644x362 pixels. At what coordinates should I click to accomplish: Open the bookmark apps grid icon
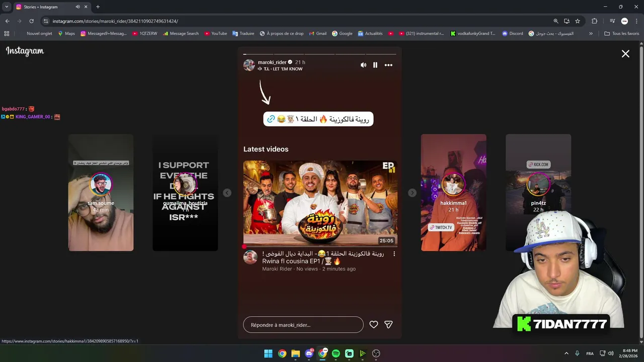(x=7, y=34)
